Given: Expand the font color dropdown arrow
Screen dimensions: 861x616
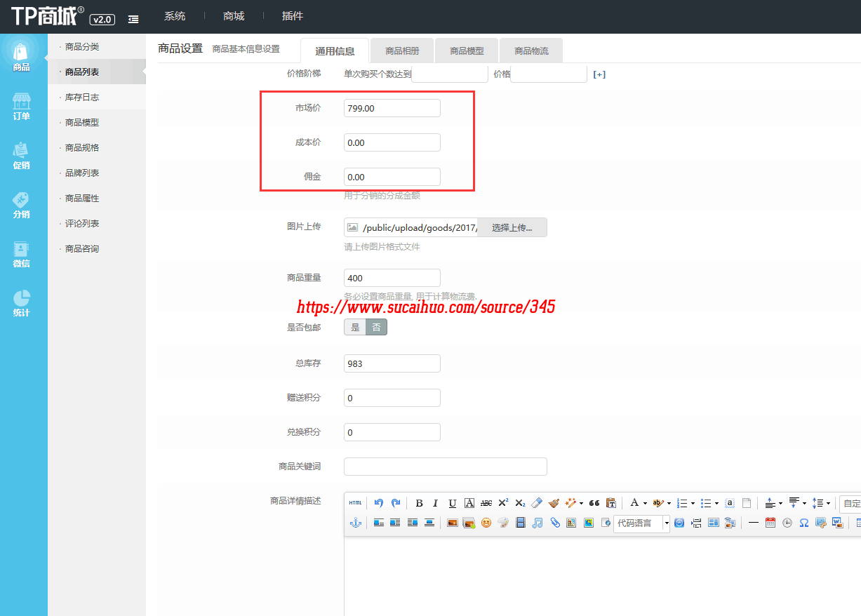Looking at the screenshot, I should coord(645,503).
